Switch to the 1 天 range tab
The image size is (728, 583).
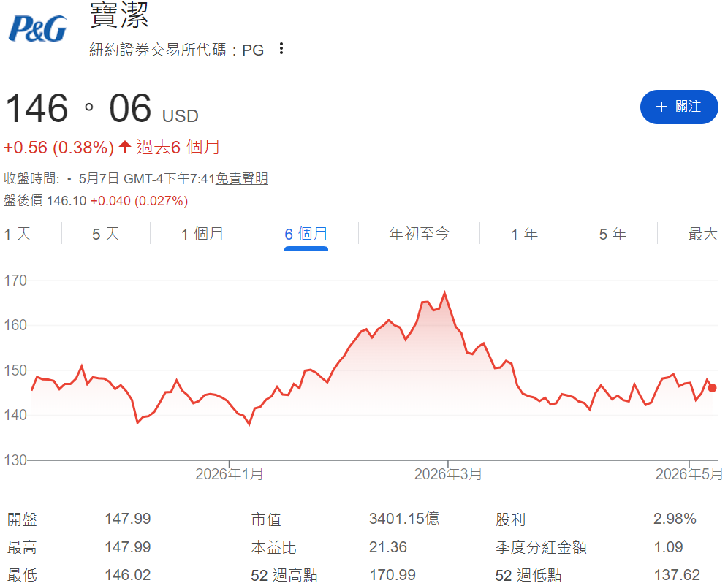coord(18,234)
